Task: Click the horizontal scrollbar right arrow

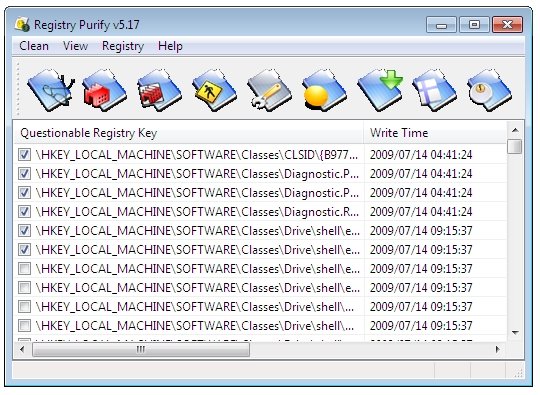Action: click(498, 350)
